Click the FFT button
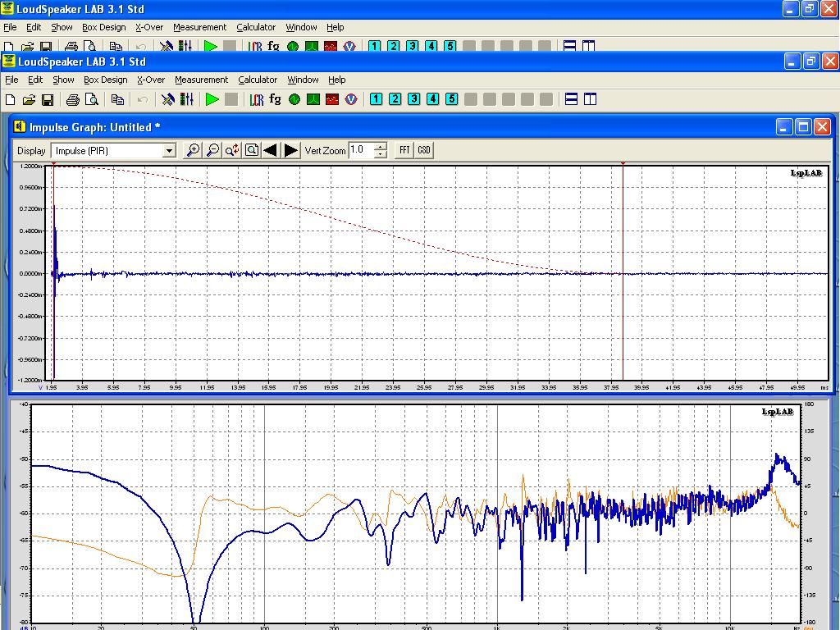 tap(404, 151)
